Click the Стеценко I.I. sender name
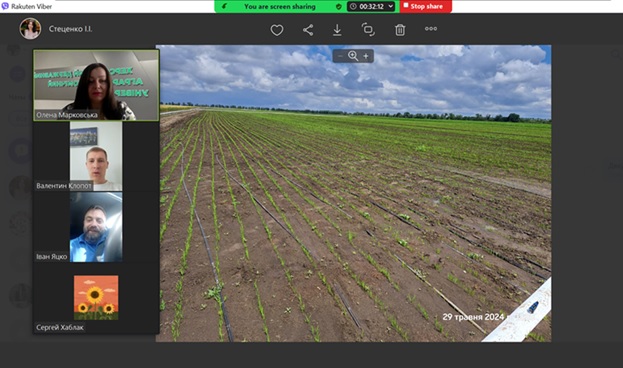The height and width of the screenshot is (368, 623). (70, 29)
